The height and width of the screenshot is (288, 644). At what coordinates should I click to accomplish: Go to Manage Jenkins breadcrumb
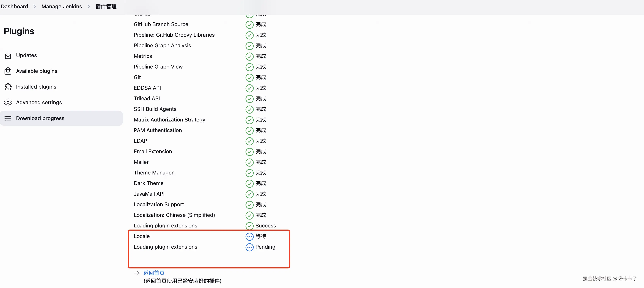pos(61,6)
